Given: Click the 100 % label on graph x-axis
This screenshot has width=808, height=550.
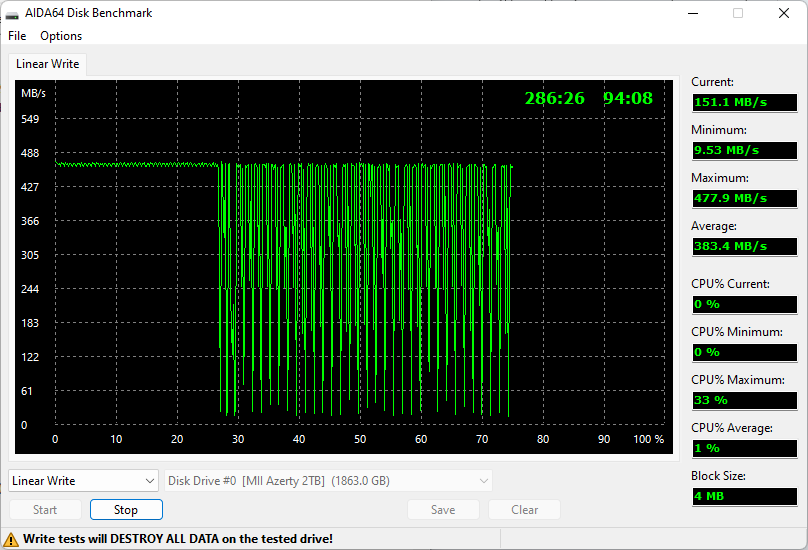Looking at the screenshot, I should pyautogui.click(x=648, y=439).
